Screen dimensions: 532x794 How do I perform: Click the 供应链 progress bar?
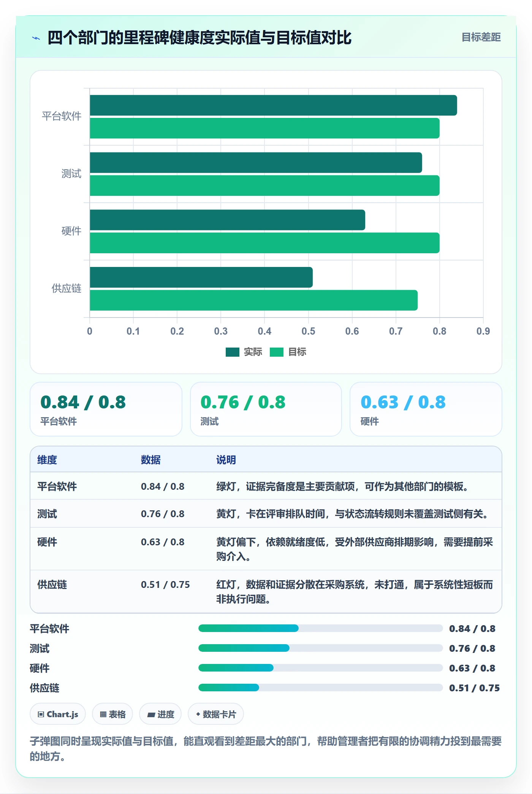pos(320,688)
